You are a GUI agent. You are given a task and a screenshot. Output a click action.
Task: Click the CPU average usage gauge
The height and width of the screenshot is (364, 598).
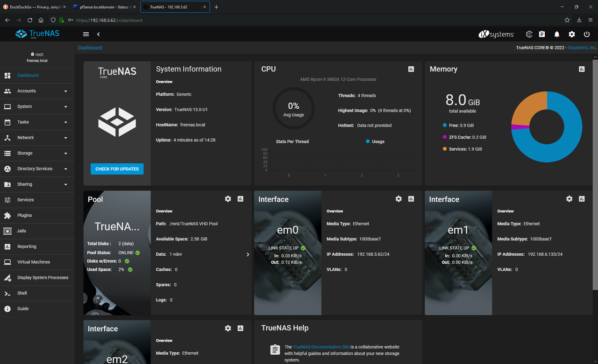294,109
